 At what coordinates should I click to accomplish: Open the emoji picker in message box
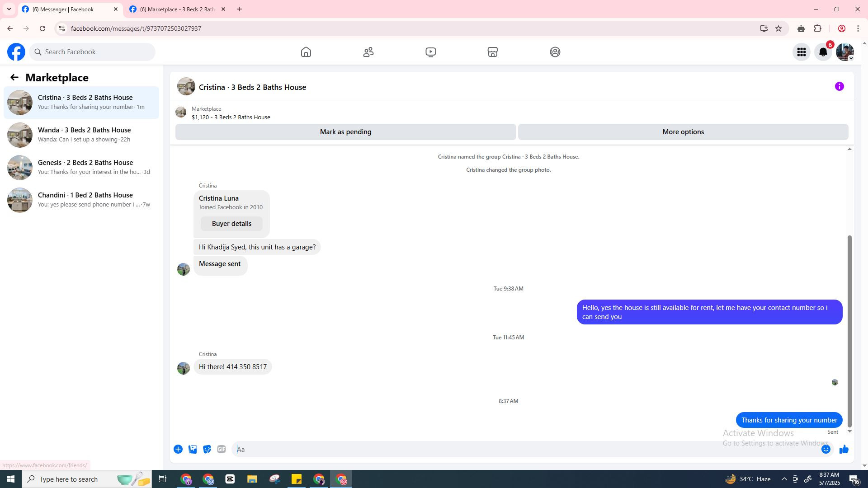tap(826, 449)
